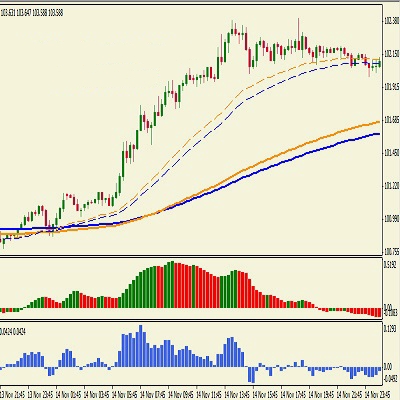
Task: Click the lowest negative blue histogram bar
Action: [253, 375]
